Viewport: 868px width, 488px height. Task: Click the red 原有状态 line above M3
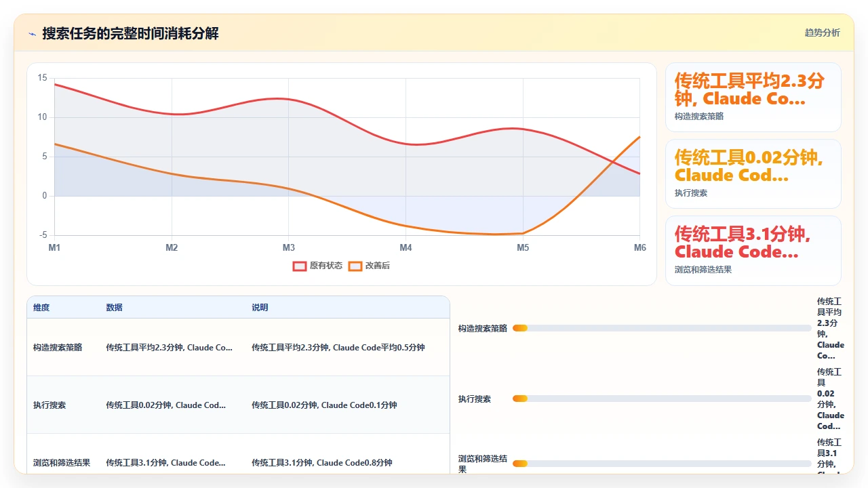tap(288, 99)
